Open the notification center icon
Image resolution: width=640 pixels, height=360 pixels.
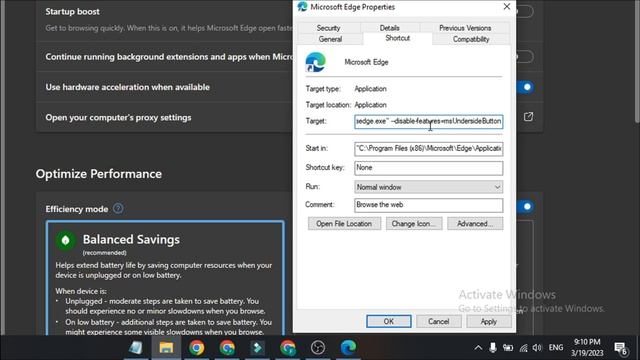621,348
